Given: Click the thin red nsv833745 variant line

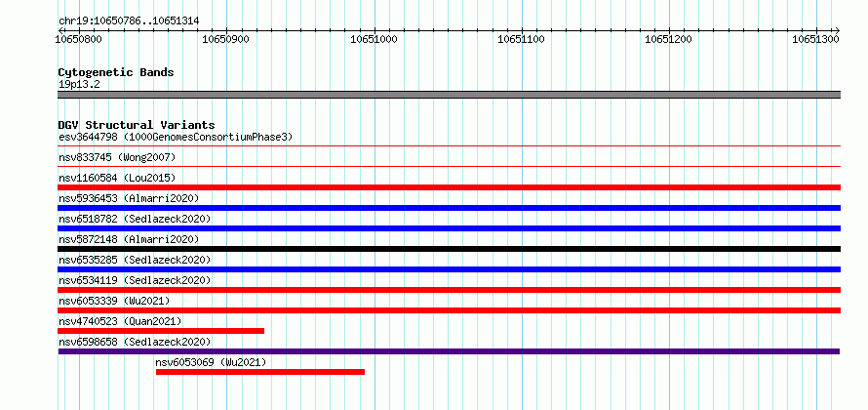Looking at the screenshot, I should pyautogui.click(x=449, y=166).
